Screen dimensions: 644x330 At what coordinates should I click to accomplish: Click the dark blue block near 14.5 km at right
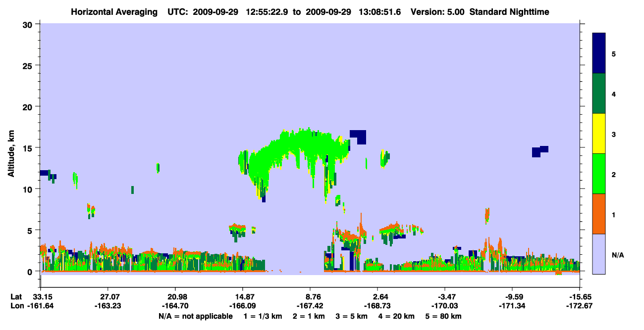tap(540, 151)
